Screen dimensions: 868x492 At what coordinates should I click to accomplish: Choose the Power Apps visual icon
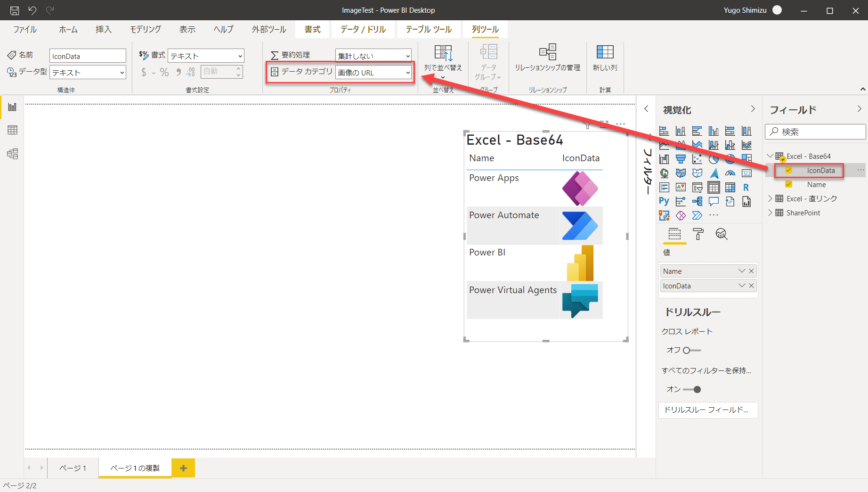click(x=681, y=215)
